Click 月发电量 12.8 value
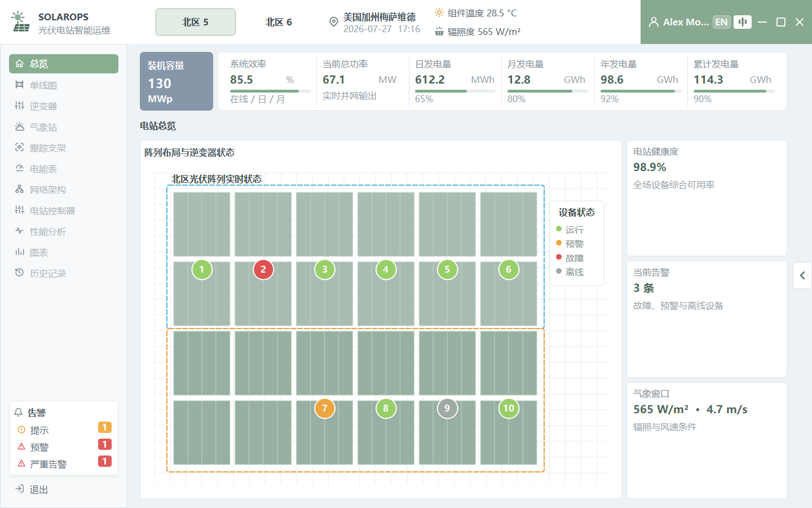 pyautogui.click(x=519, y=80)
